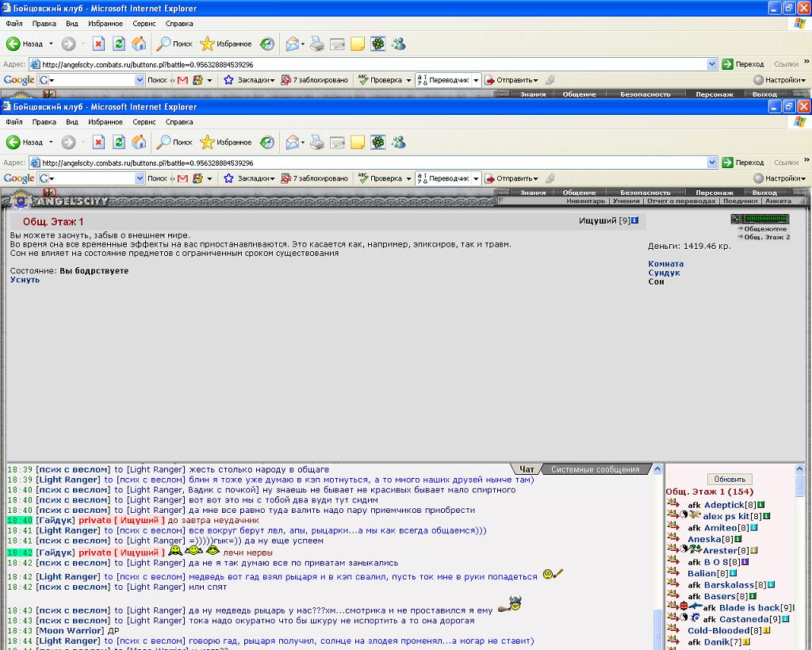The width and height of the screenshot is (812, 650).
Task: Click private-message arrow icon next to Adeptick
Action: point(673,503)
